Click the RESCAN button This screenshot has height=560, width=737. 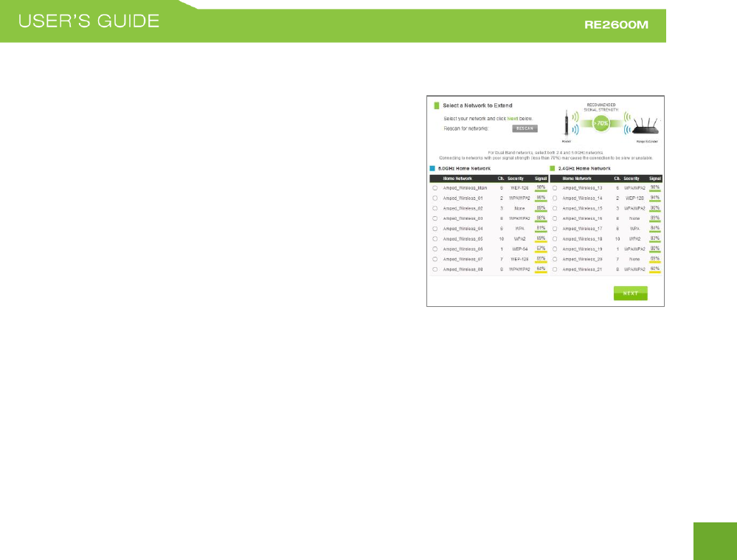[525, 128]
